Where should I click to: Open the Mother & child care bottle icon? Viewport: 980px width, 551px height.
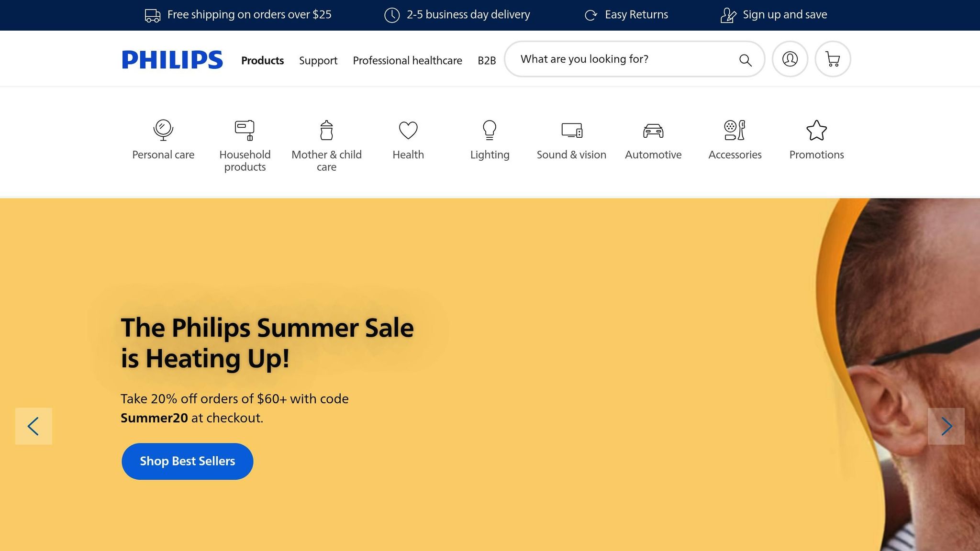click(326, 130)
